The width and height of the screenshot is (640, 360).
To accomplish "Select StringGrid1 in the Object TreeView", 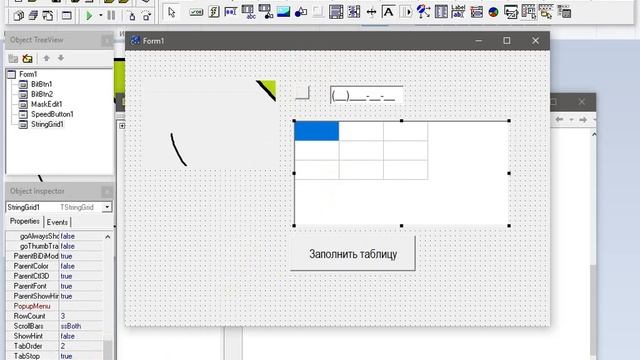I will 47,124.
